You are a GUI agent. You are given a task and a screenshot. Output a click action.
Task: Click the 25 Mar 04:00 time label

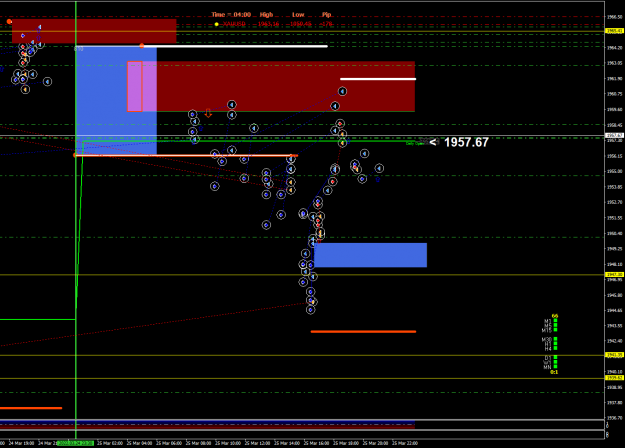pos(139,443)
